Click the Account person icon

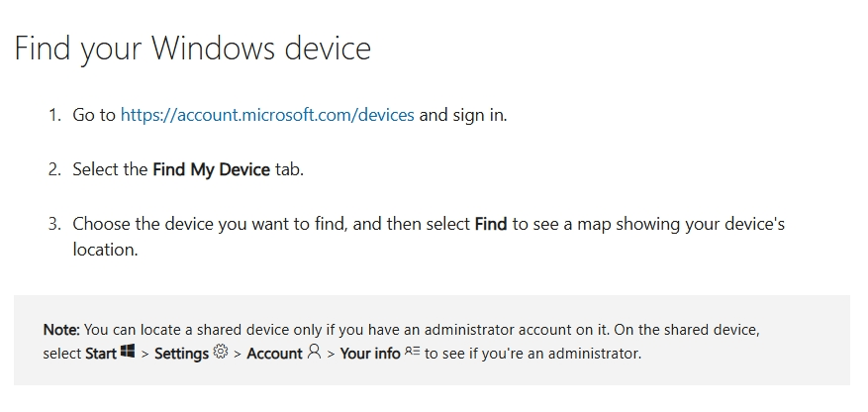315,353
